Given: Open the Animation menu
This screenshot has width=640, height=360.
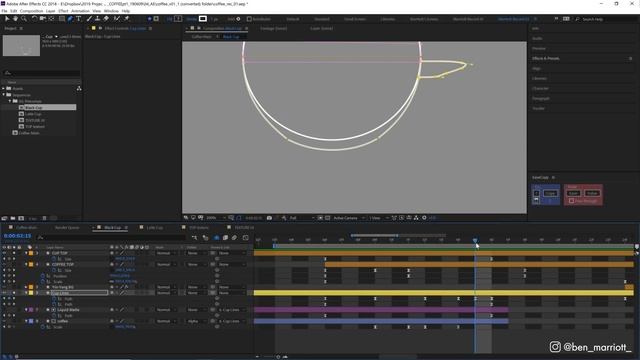Looking at the screenshot, I should point(80,11).
